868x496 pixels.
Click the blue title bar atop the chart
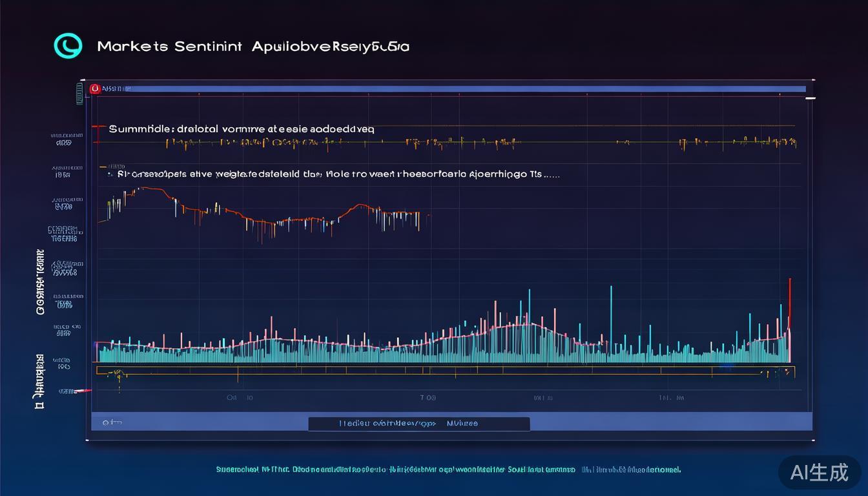[x=452, y=88]
